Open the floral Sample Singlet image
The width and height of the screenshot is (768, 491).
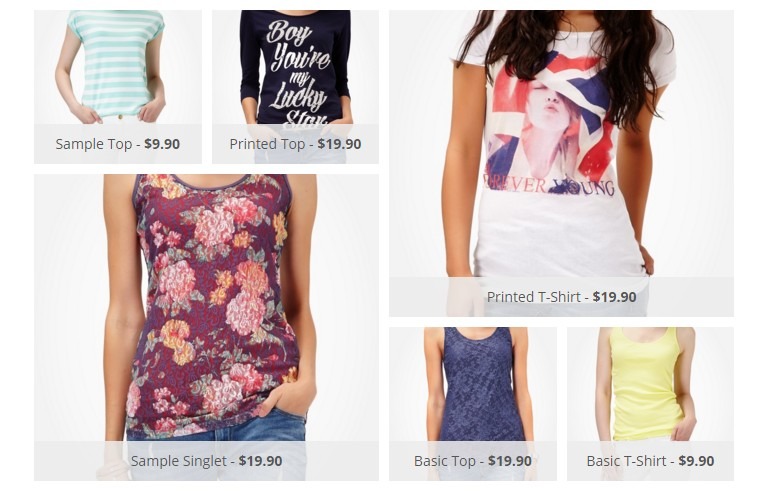click(x=206, y=308)
